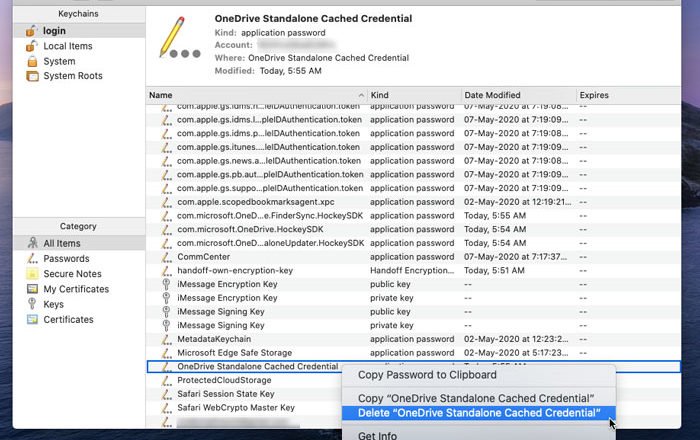Open the Keys category

coord(54,304)
